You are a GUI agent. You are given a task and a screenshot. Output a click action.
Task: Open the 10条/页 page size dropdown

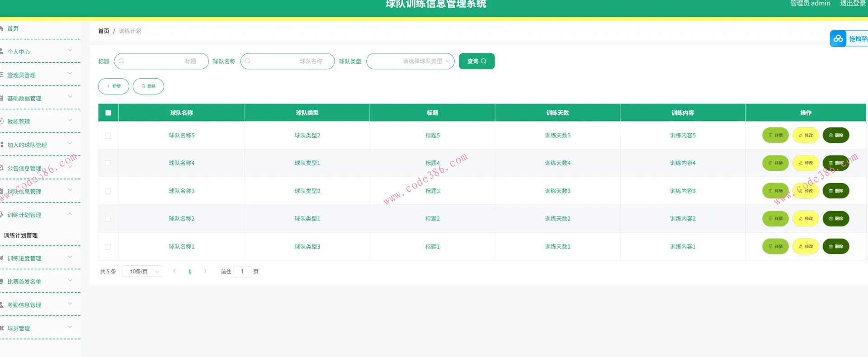142,272
